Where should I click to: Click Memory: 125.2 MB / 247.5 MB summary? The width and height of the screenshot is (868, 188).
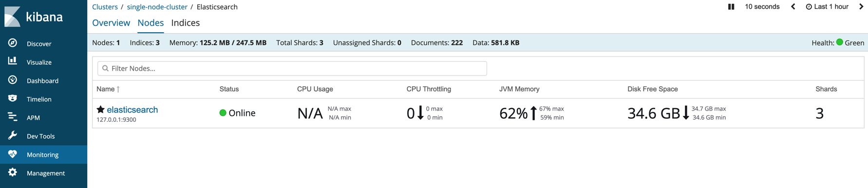click(x=218, y=43)
